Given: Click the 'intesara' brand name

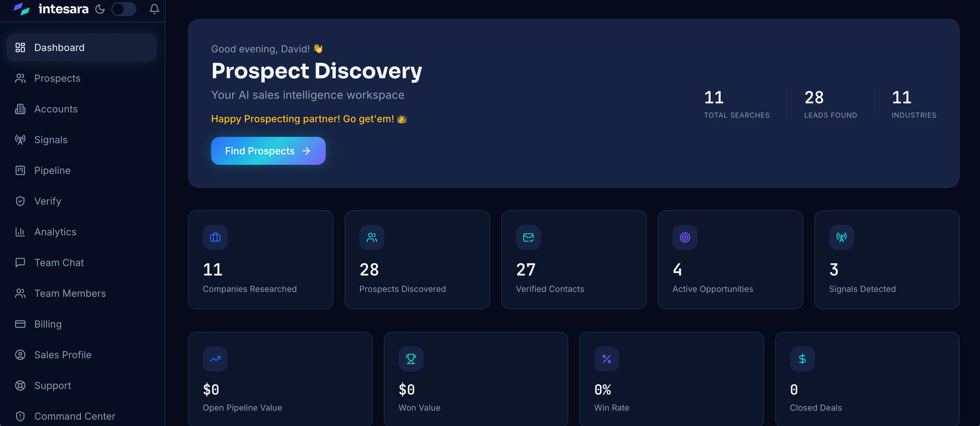Looking at the screenshot, I should [x=64, y=9].
